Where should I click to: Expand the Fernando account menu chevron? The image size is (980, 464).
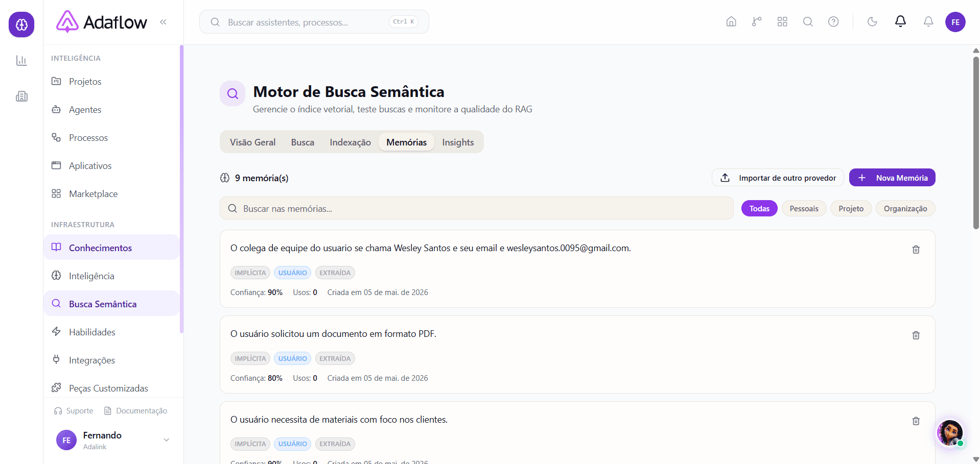(166, 440)
